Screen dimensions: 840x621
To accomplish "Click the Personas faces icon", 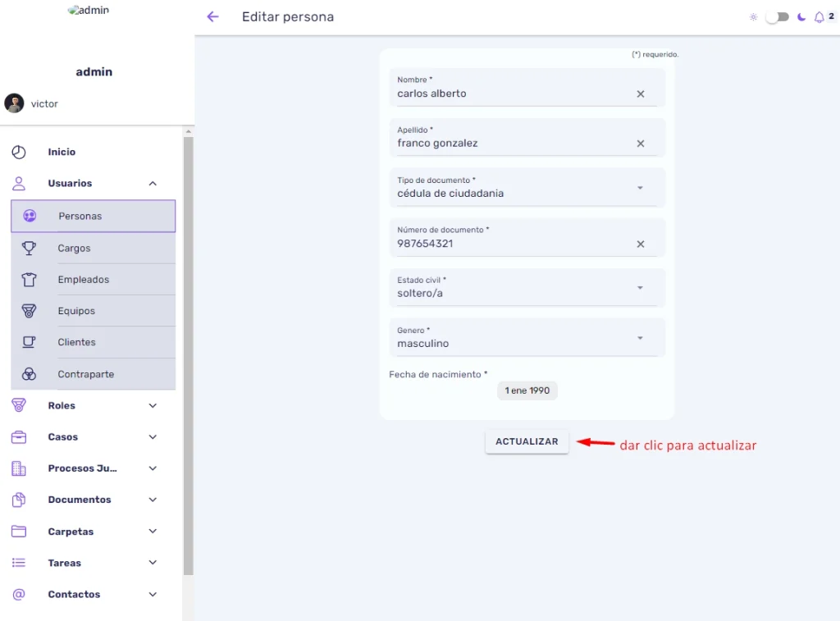I will pyautogui.click(x=30, y=216).
